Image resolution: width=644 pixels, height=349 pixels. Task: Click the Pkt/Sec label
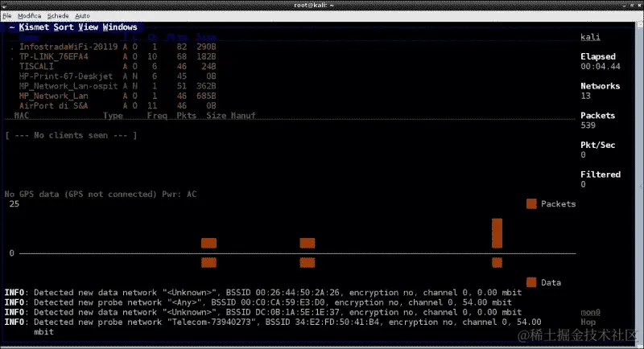[597, 146]
